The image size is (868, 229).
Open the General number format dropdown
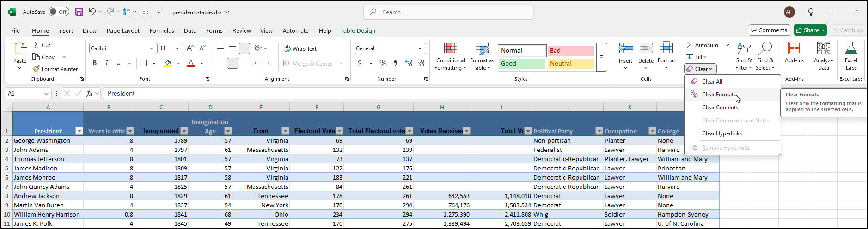[x=420, y=48]
